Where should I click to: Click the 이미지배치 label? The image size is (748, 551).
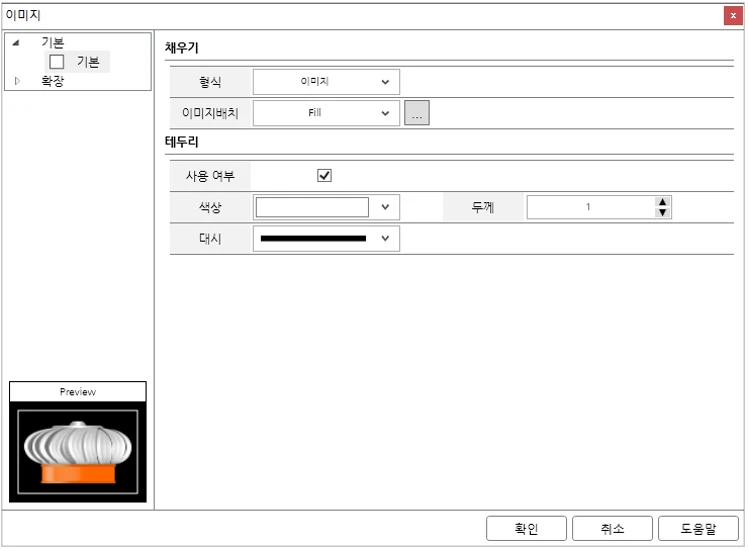[x=210, y=113]
